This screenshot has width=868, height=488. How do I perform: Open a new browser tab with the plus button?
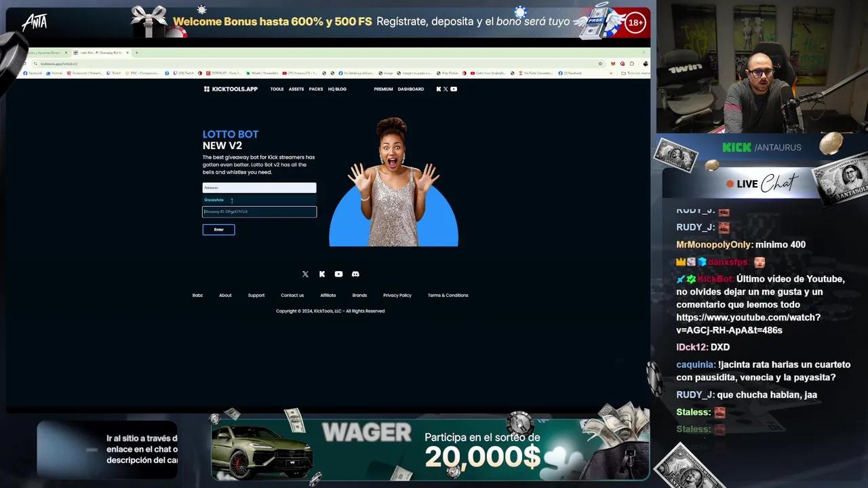click(x=136, y=52)
